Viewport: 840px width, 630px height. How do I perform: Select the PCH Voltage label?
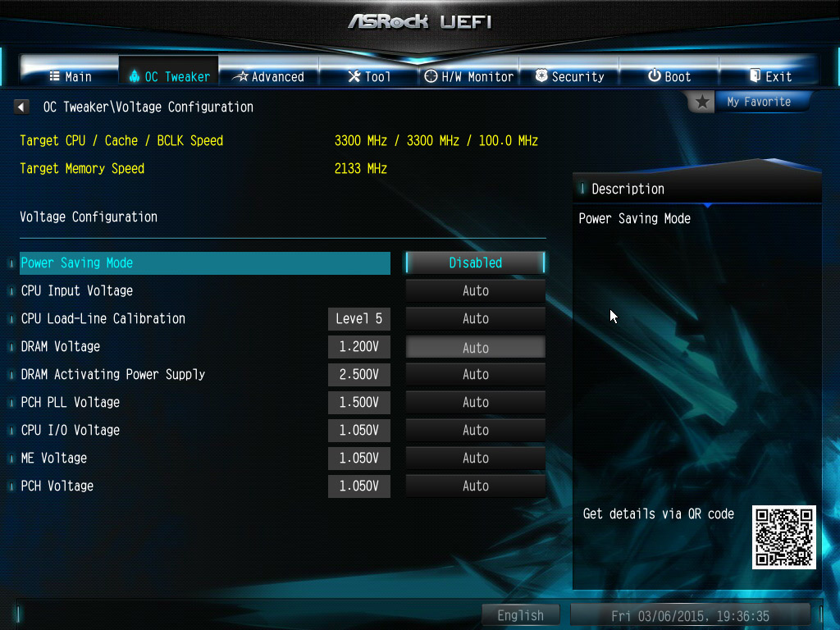(57, 486)
